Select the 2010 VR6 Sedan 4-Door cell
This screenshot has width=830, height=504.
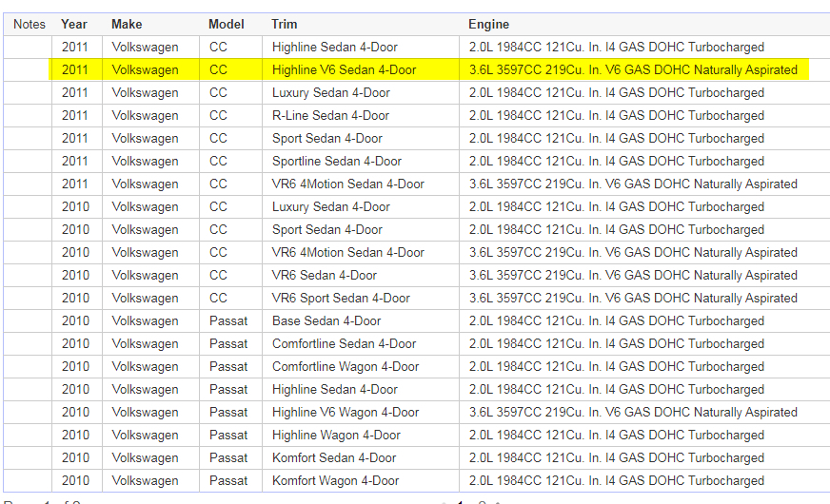[x=325, y=275]
